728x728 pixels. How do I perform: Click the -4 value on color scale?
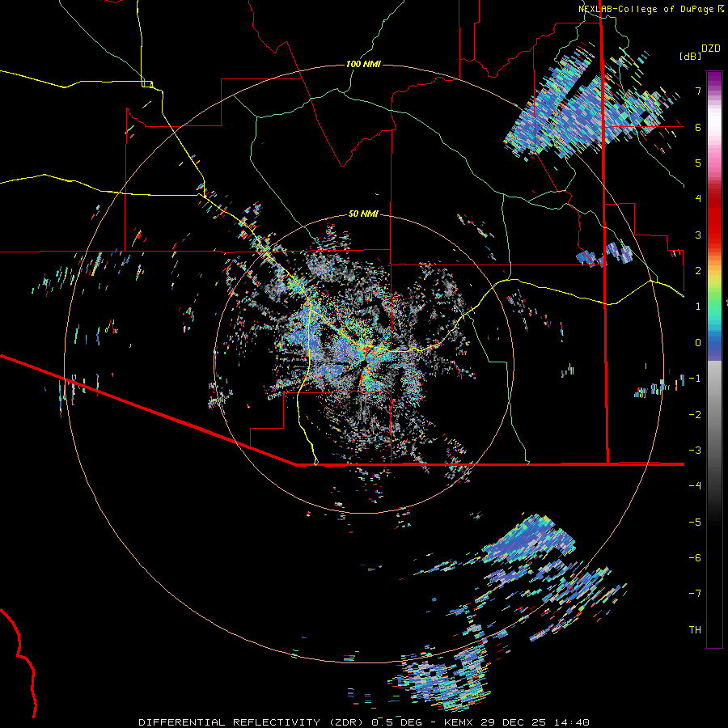(695, 486)
